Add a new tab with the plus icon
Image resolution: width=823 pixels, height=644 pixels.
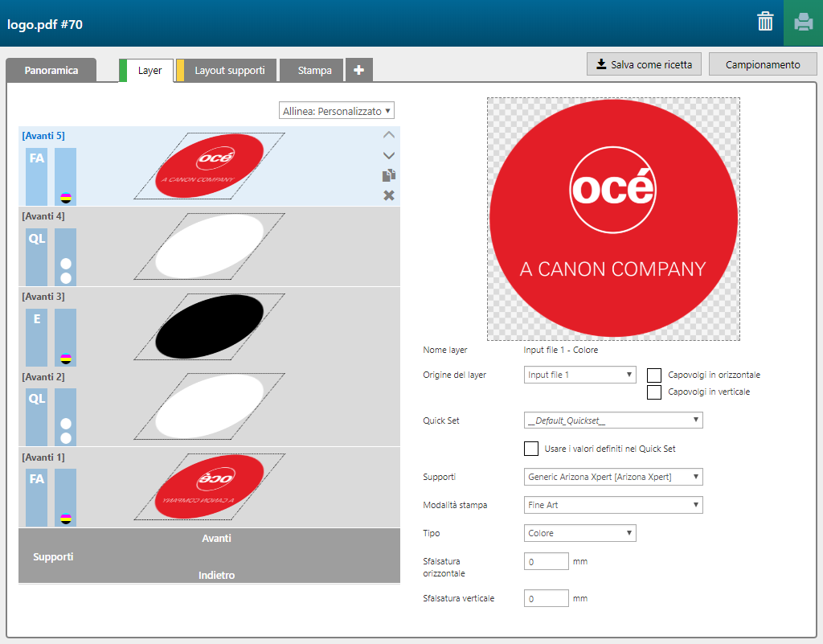point(359,70)
